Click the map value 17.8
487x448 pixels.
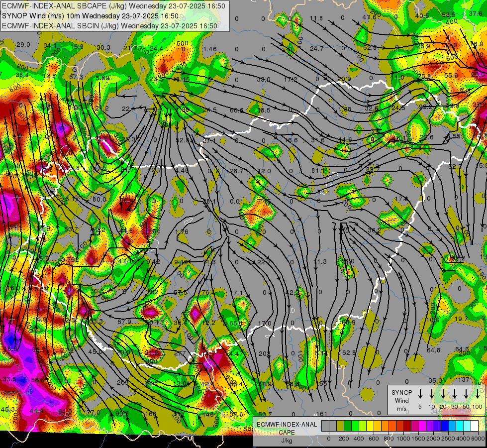401,199
